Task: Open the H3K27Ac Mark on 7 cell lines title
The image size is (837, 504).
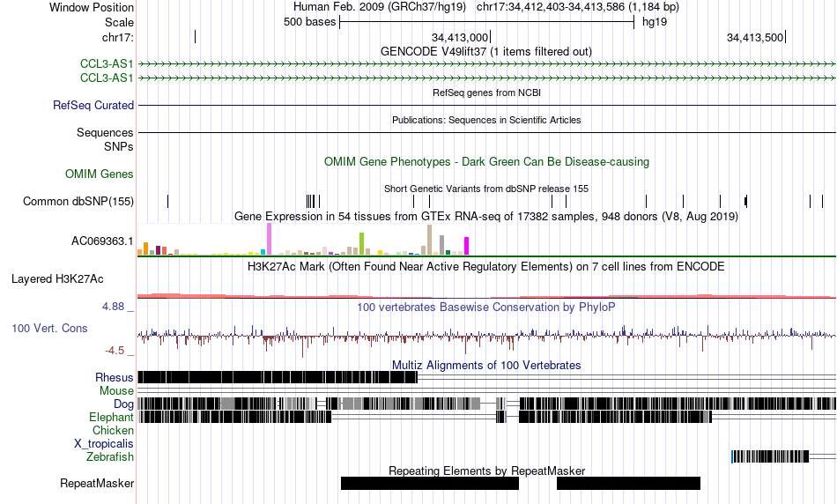Action: [x=486, y=267]
